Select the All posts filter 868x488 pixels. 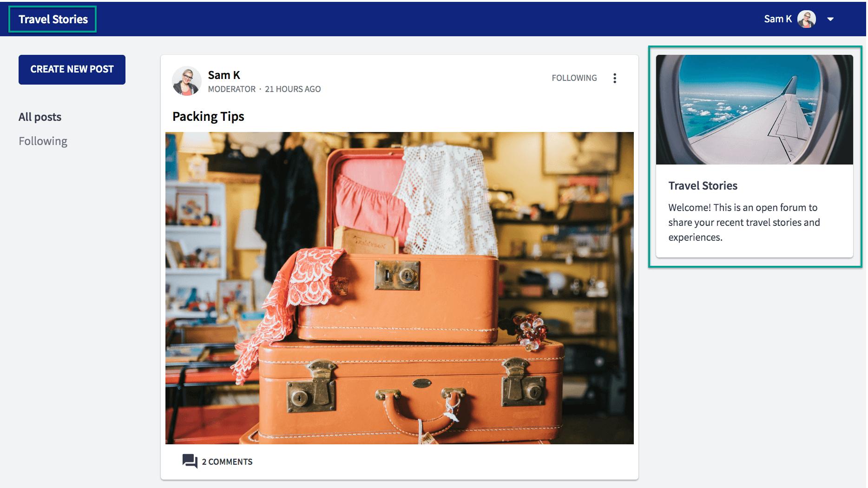pyautogui.click(x=40, y=117)
